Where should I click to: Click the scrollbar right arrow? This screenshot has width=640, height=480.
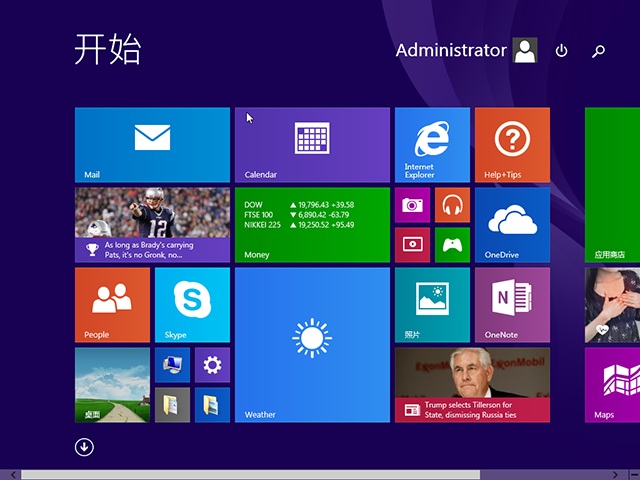click(632, 474)
